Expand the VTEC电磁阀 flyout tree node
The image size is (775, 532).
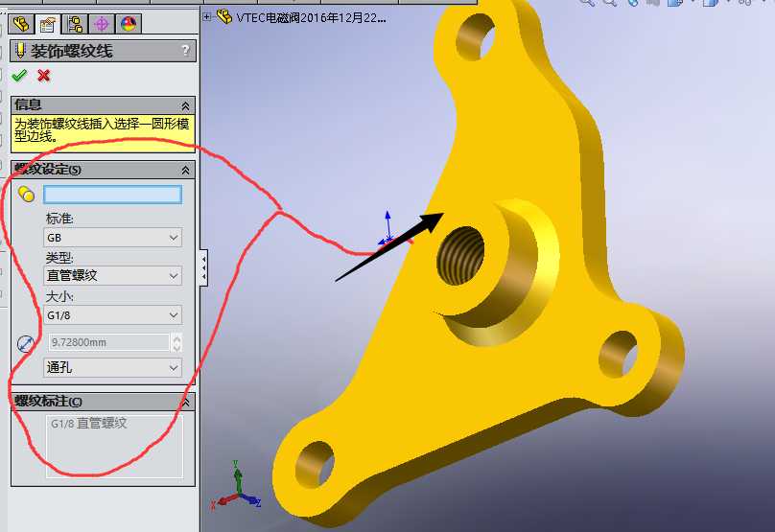point(207,17)
